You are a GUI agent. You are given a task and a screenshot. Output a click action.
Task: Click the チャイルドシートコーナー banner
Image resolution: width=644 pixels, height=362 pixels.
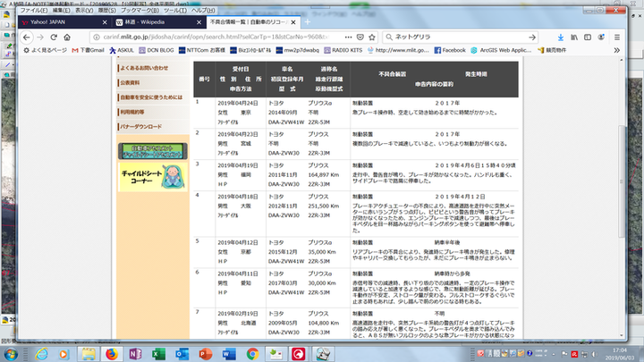click(x=153, y=177)
